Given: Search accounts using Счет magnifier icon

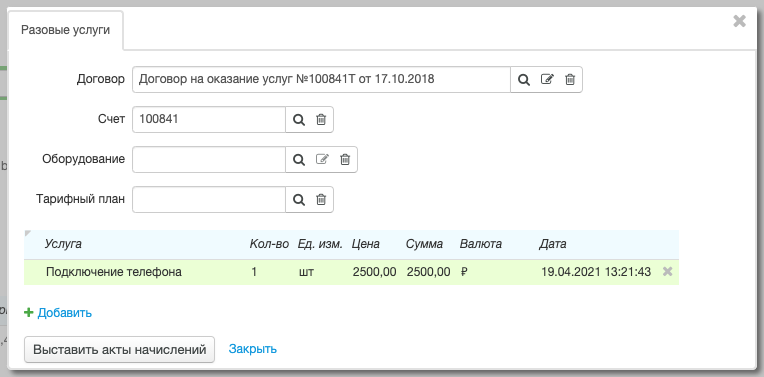Looking at the screenshot, I should tap(299, 119).
